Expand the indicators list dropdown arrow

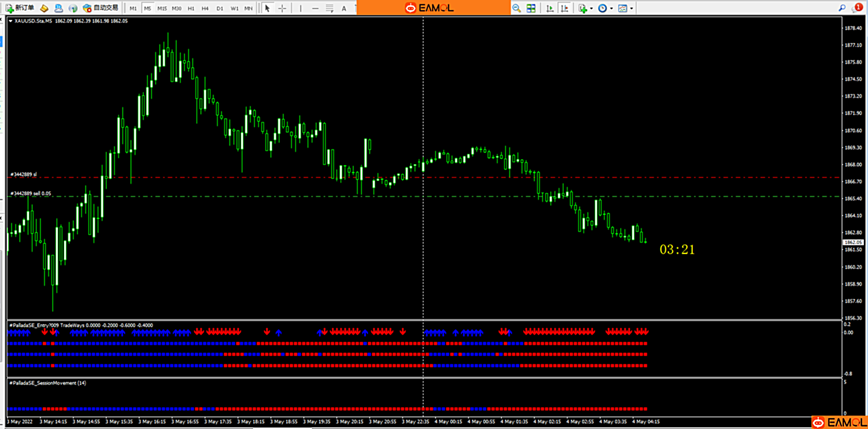[x=591, y=8]
